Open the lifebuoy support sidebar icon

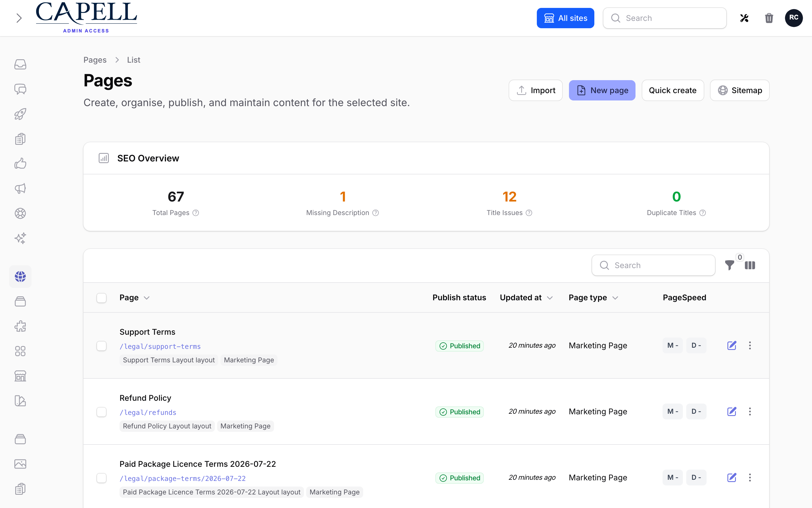pos(20,213)
